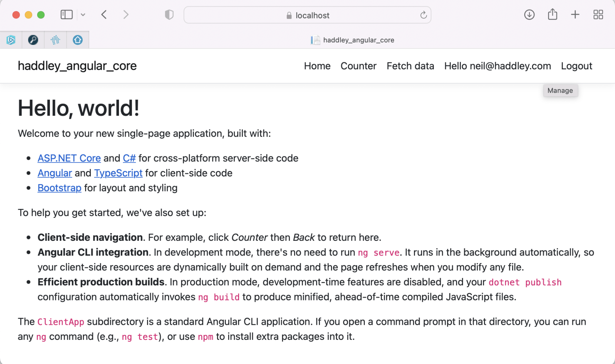The image size is (615, 364).
Task: Click the bold "Angular CLI integration" text
Action: [93, 252]
